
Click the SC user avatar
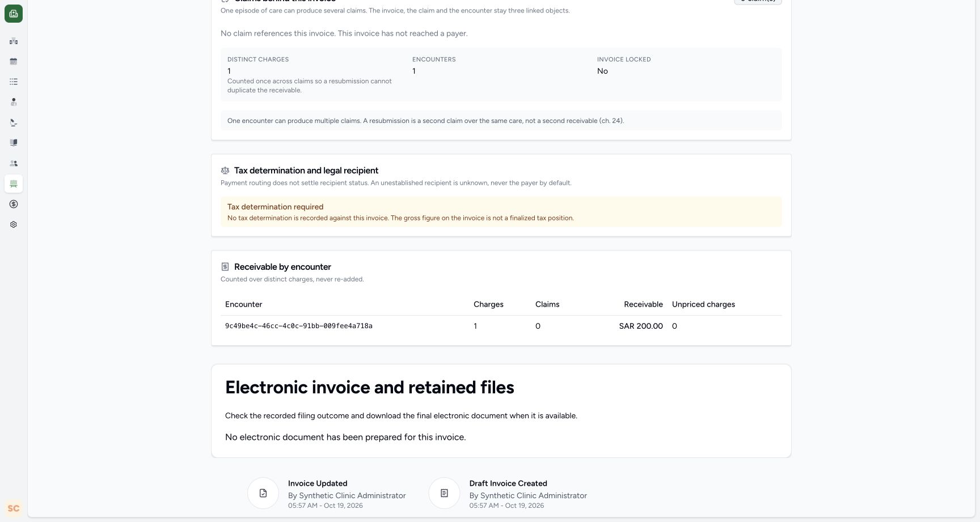click(14, 508)
